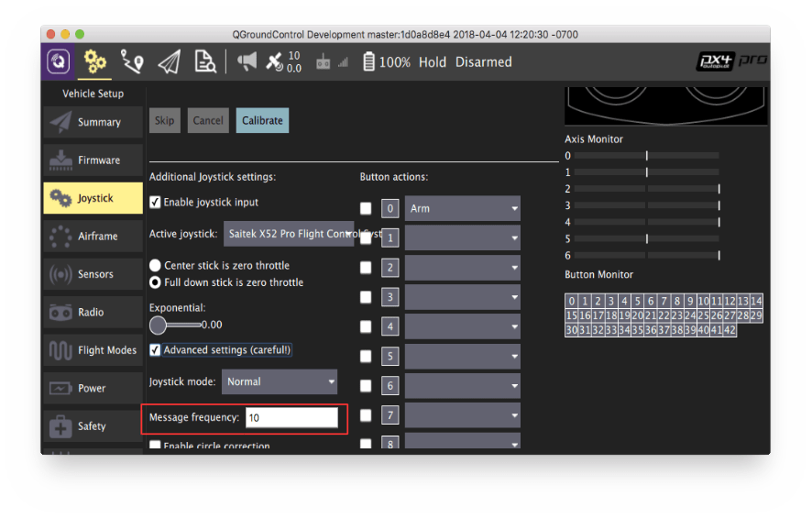This screenshot has height=519, width=812.
Task: Open the Sensors setup tab
Action: [x=93, y=274]
